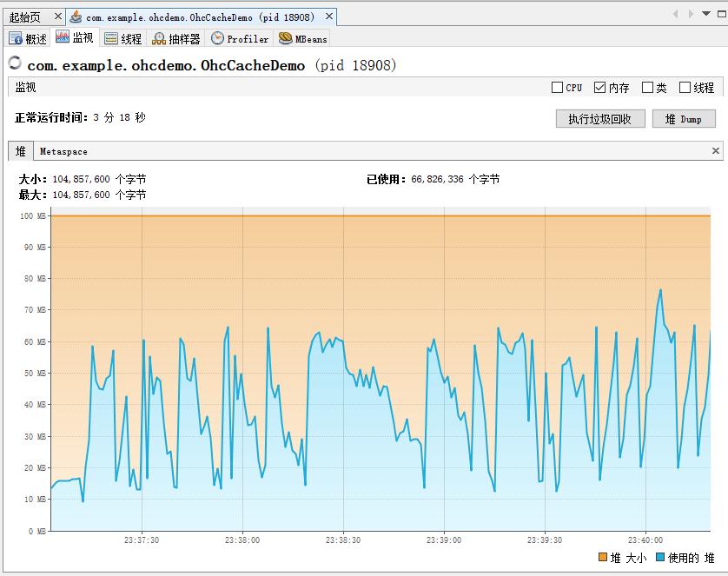Enable the CPU graph checkbox

[557, 87]
